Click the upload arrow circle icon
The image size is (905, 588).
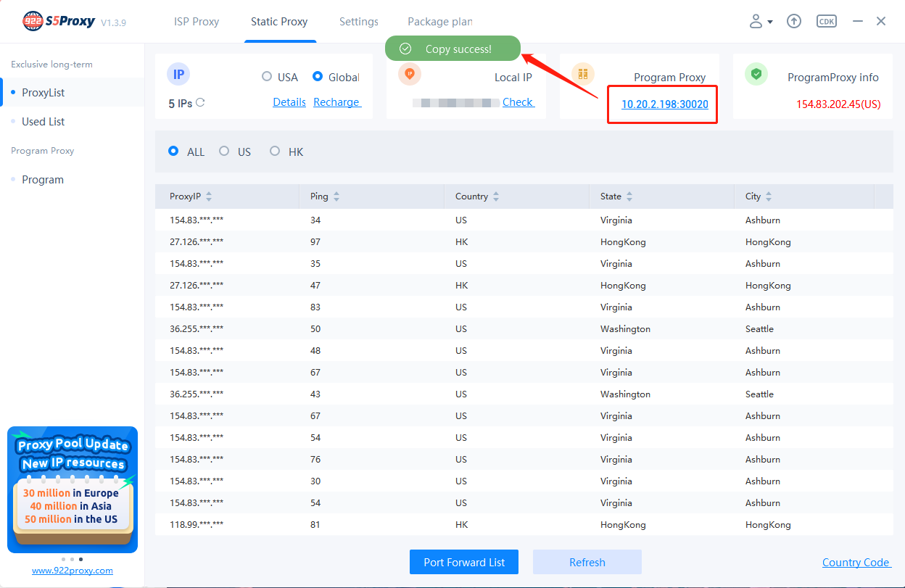click(x=794, y=21)
